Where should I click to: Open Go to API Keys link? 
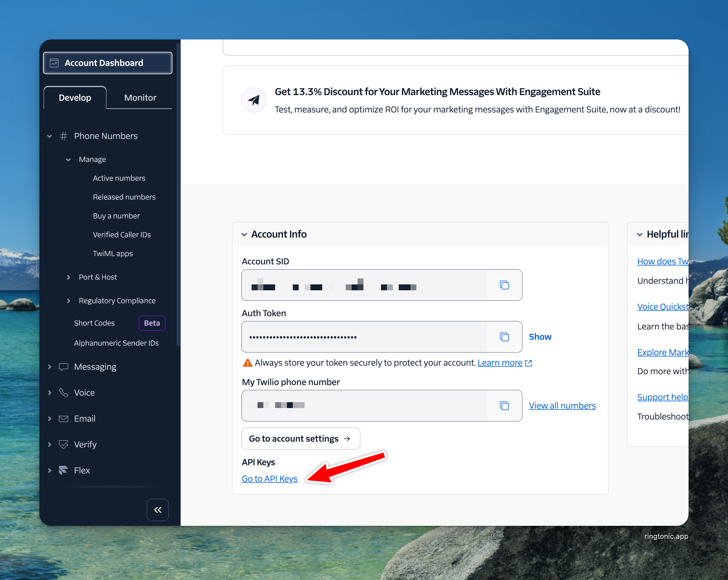(x=270, y=479)
